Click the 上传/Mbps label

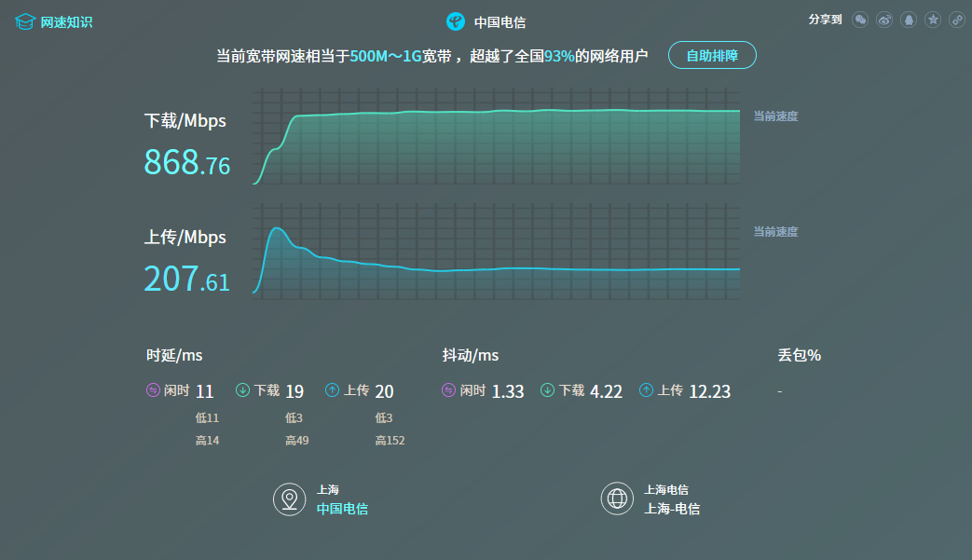(185, 238)
